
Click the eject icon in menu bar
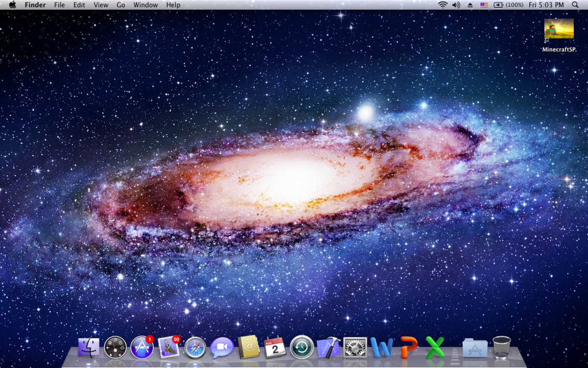pyautogui.click(x=470, y=5)
